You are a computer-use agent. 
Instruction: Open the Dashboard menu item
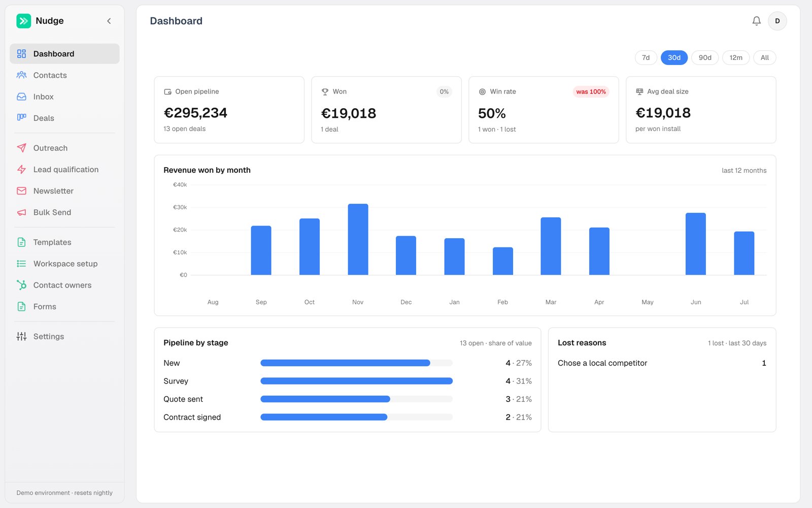[64, 54]
